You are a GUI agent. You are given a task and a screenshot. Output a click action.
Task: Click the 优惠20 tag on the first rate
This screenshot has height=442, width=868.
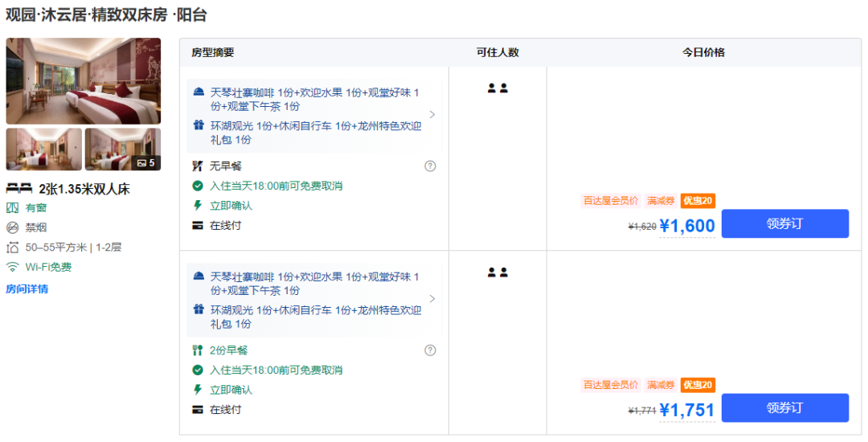pos(698,201)
